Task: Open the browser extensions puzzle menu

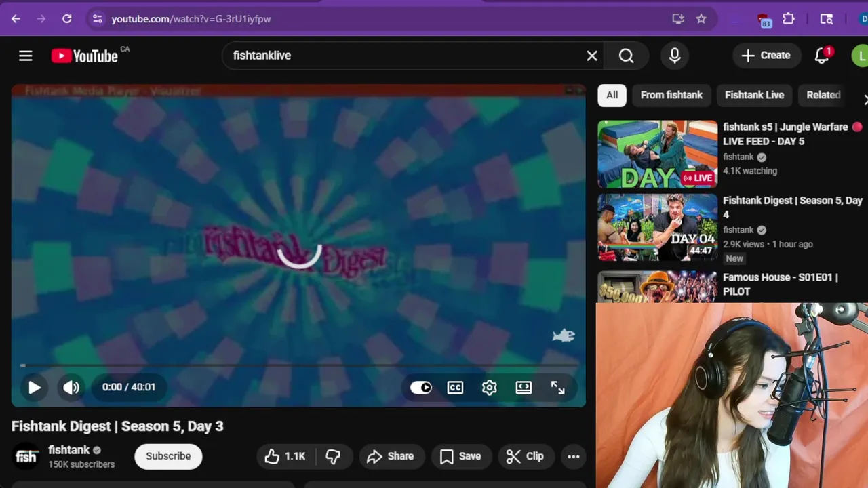Action: 789,19
